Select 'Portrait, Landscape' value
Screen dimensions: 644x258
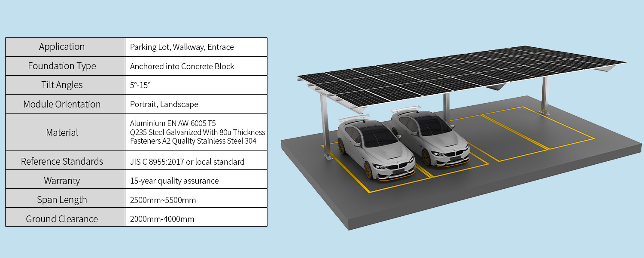point(164,104)
